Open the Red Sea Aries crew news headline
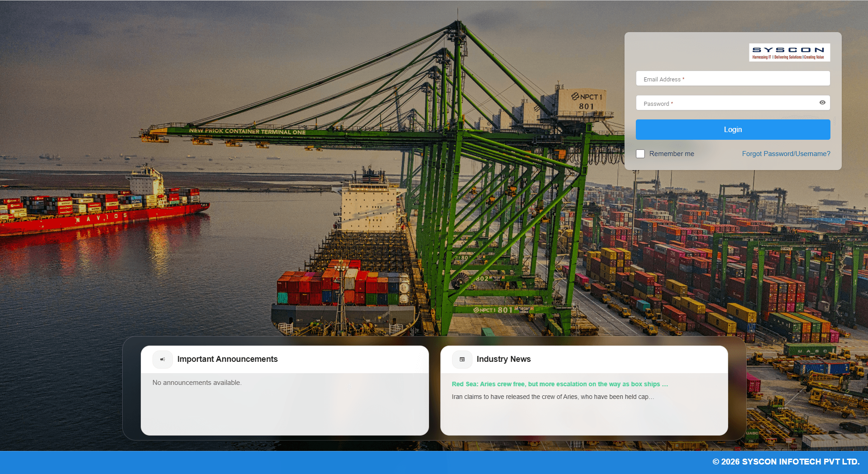 pos(559,384)
